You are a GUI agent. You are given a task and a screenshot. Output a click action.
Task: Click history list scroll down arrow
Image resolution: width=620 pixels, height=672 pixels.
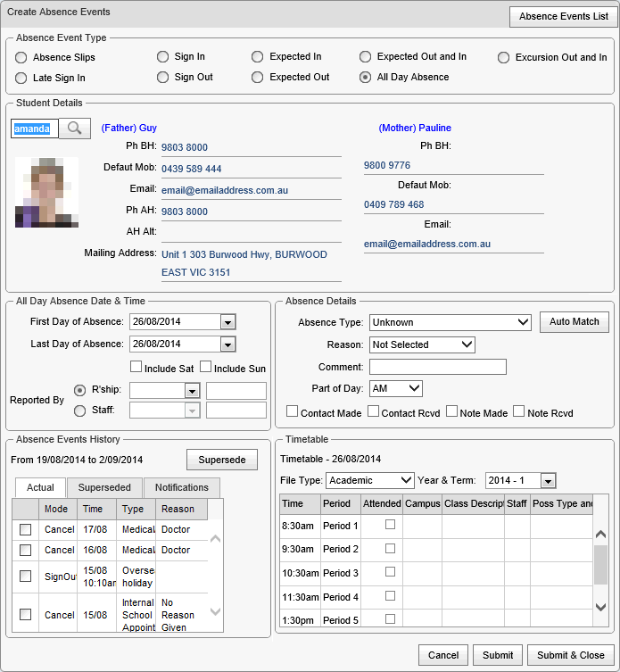(x=216, y=611)
